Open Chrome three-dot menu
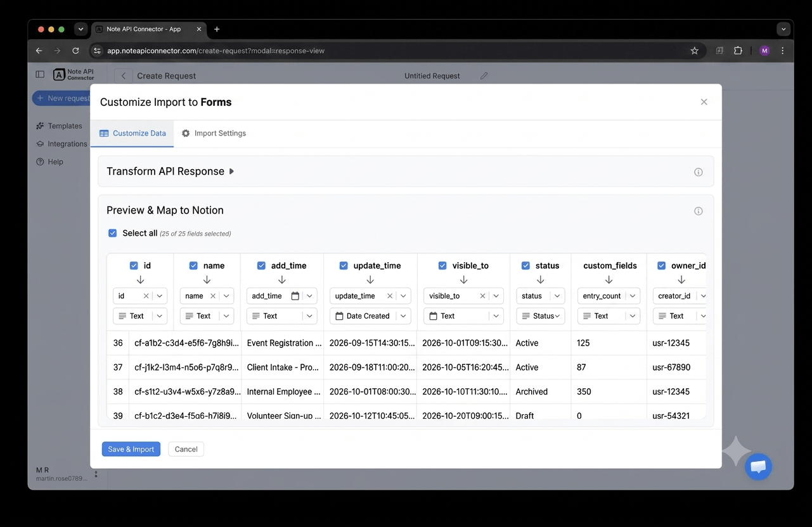 tap(782, 51)
